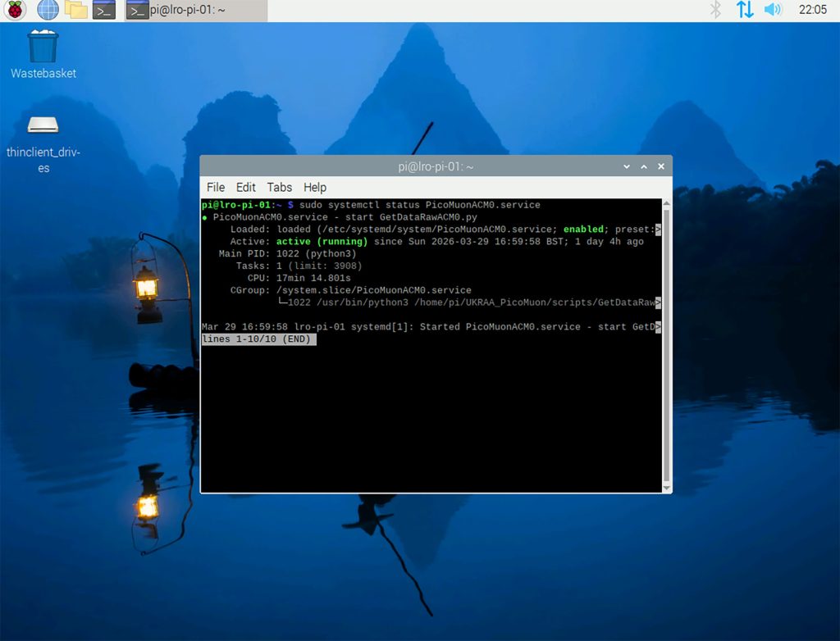The height and width of the screenshot is (641, 840).
Task: Open the terminal Edit menu
Action: 246,187
